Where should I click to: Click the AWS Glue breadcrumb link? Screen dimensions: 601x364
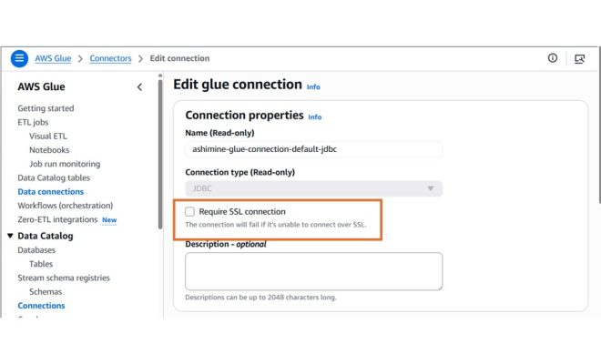pyautogui.click(x=53, y=58)
